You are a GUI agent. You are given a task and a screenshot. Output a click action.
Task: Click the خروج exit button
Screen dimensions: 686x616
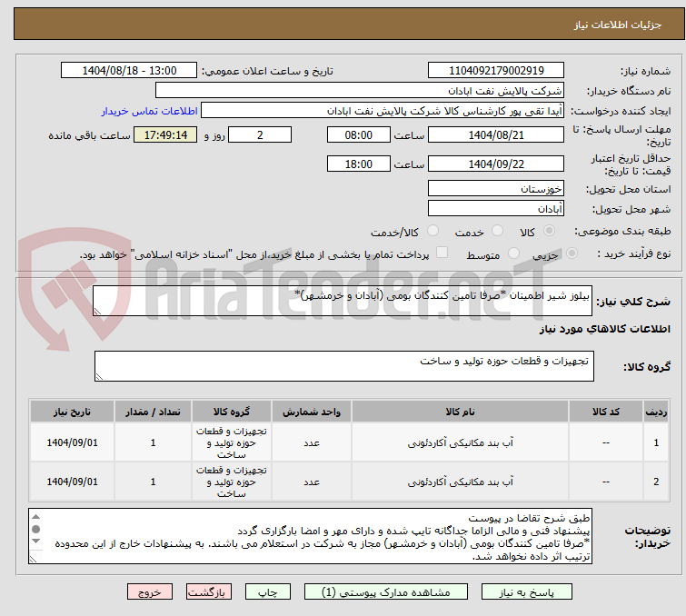150,592
